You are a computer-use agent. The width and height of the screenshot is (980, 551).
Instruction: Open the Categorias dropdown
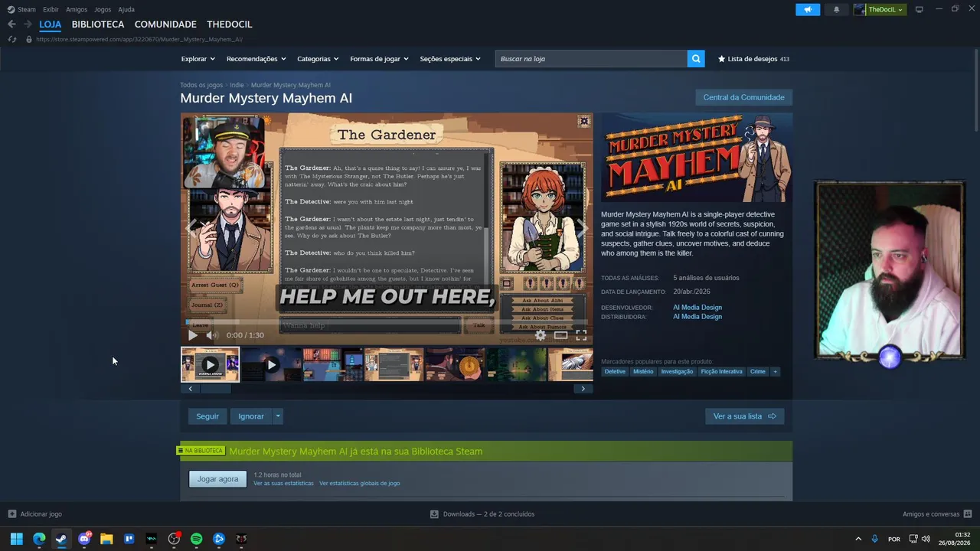[x=318, y=59]
